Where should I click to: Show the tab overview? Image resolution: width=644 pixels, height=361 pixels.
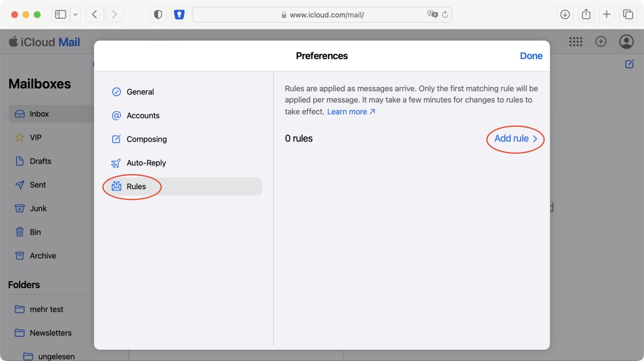point(627,15)
